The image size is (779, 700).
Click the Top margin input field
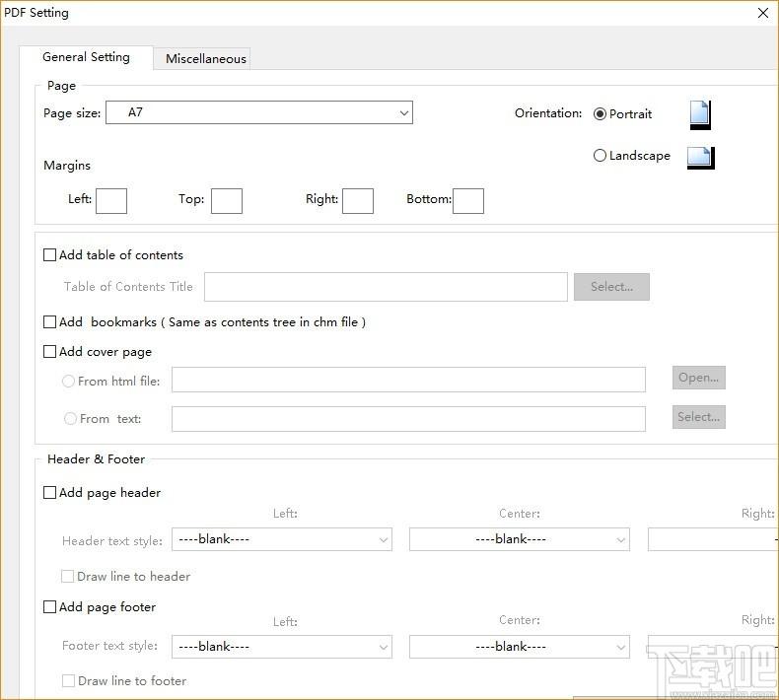tap(227, 200)
